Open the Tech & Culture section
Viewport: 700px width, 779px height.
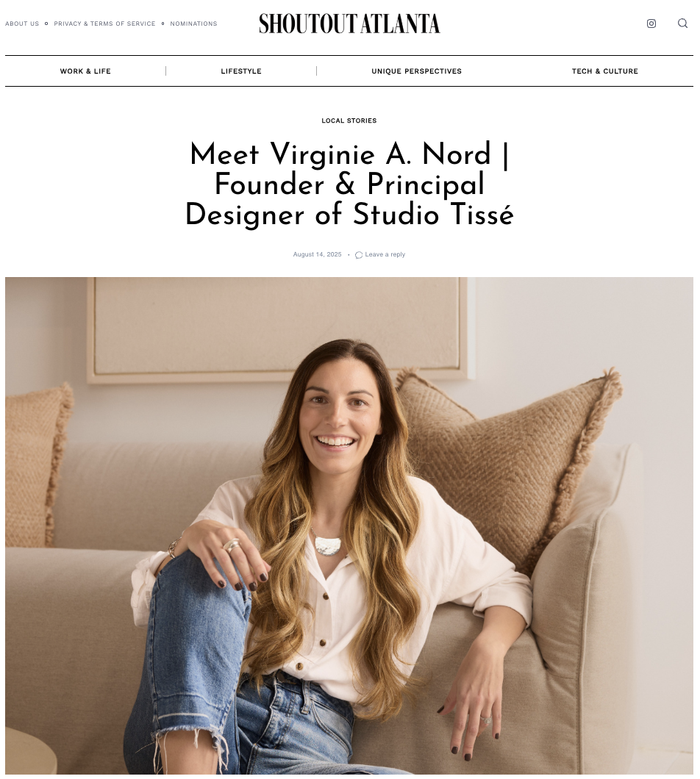click(604, 71)
